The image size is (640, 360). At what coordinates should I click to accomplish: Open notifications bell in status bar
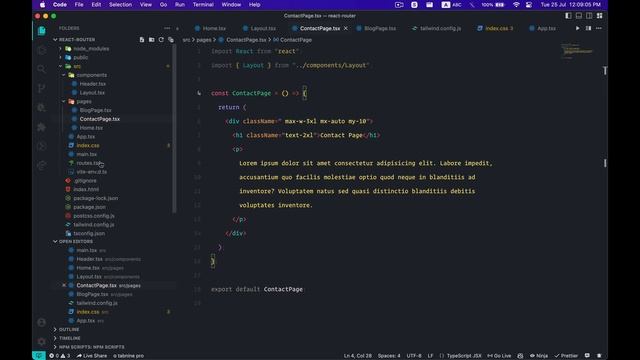[599, 356]
